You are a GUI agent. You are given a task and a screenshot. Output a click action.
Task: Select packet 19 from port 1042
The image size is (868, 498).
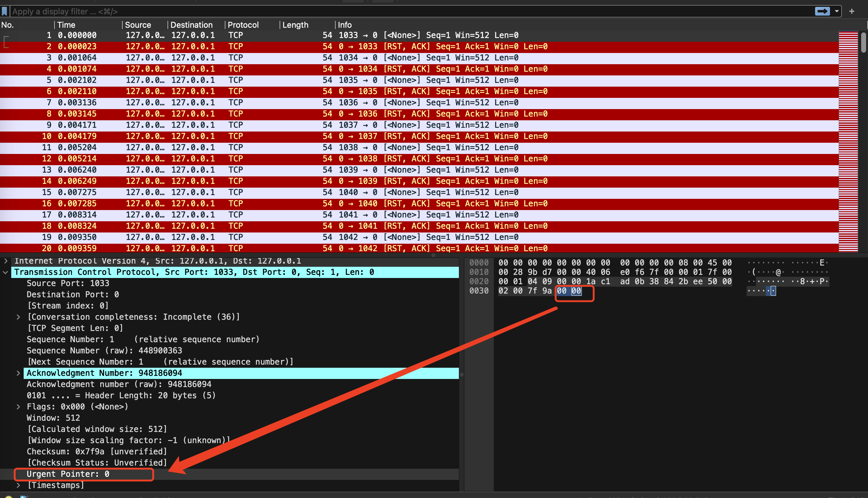click(419, 237)
